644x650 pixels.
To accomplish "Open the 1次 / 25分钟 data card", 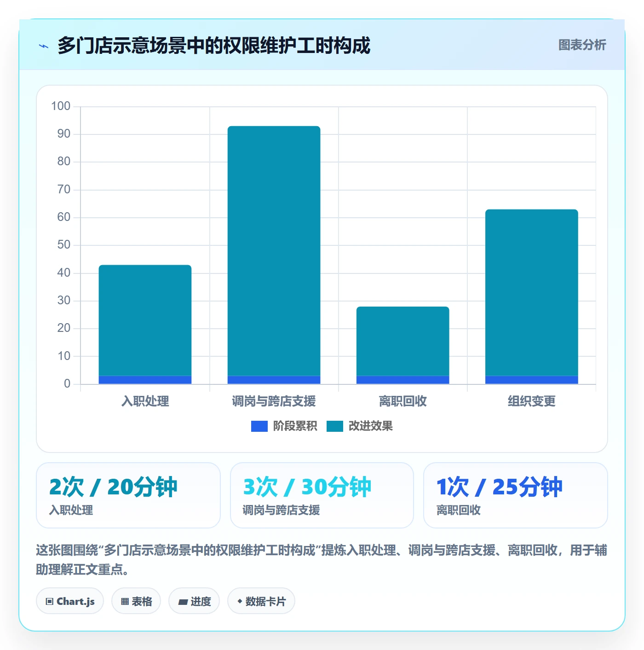I will click(515, 495).
